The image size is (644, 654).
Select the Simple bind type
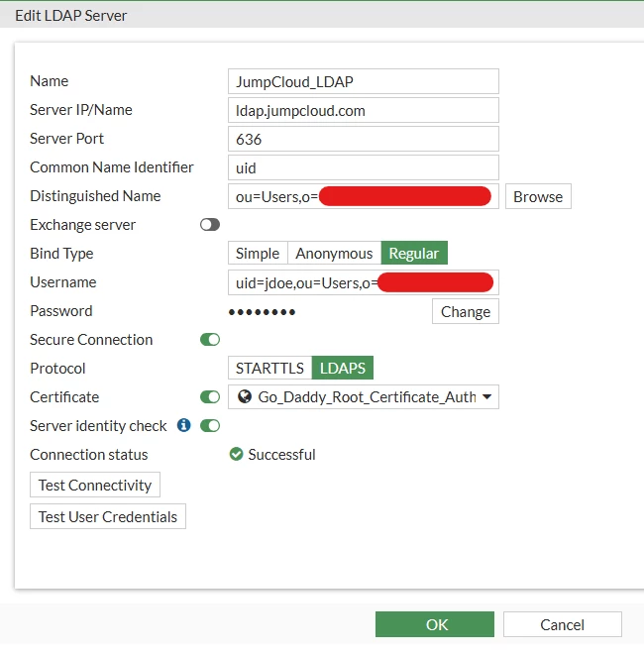point(258,253)
